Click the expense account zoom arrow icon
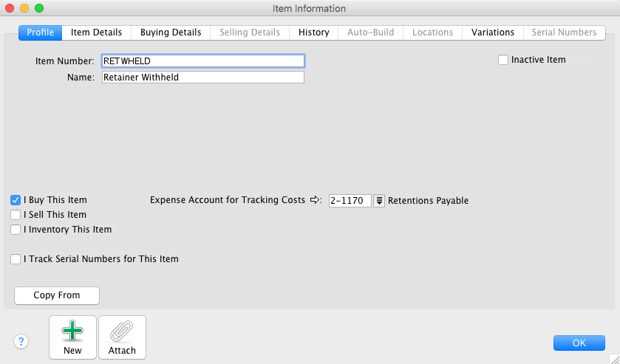Image resolution: width=620 pixels, height=364 pixels. (x=316, y=200)
